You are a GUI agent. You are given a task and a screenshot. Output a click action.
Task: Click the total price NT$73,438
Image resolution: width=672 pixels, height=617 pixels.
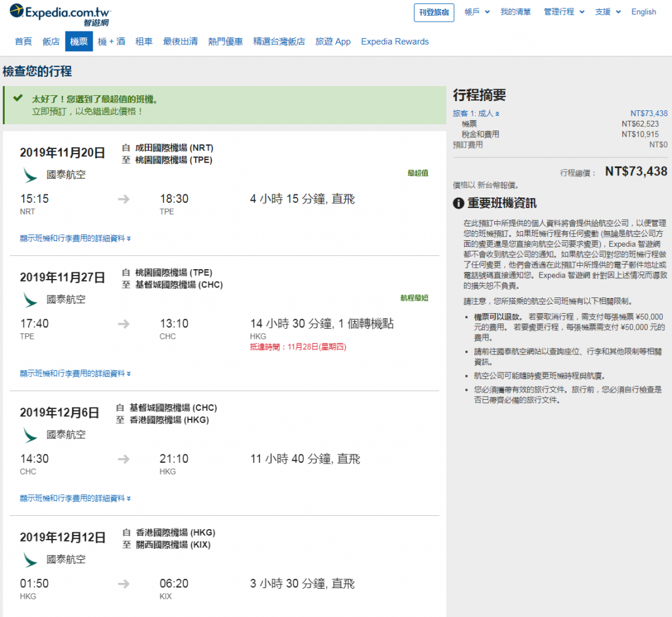[636, 171]
